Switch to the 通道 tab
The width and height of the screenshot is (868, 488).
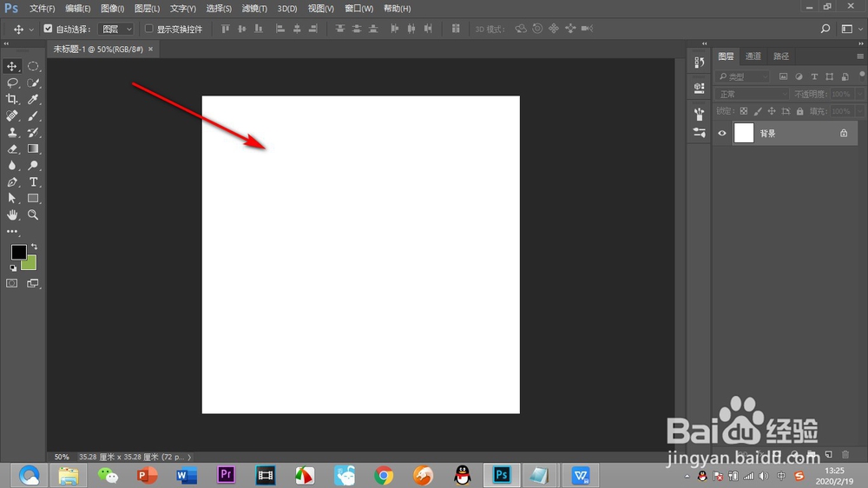click(753, 56)
